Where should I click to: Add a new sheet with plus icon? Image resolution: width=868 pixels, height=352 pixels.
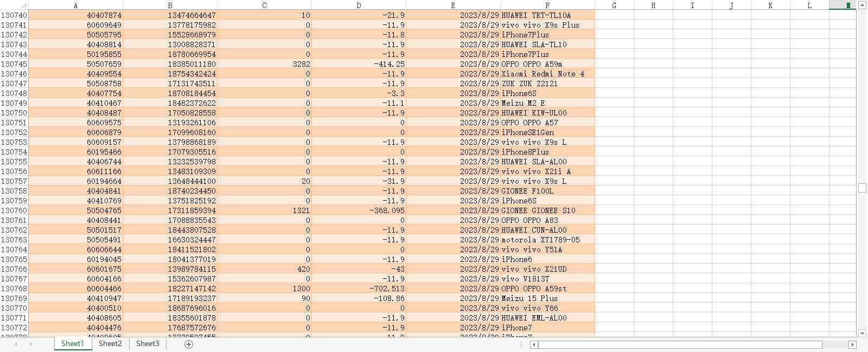(189, 344)
